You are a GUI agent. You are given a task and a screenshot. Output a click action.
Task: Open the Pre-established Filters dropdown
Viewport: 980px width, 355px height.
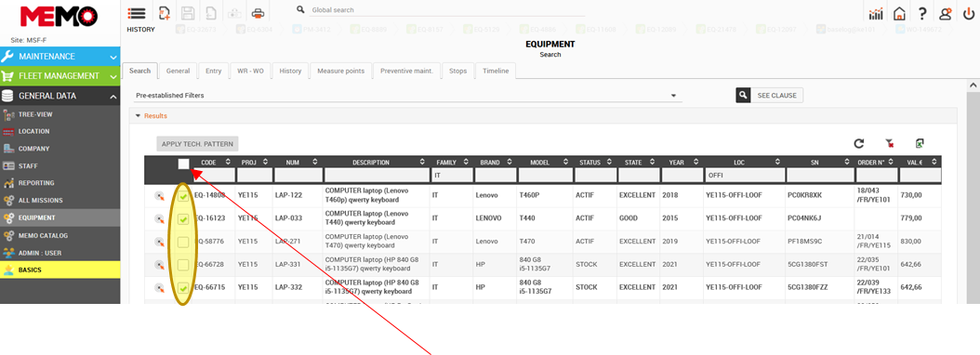click(x=408, y=96)
